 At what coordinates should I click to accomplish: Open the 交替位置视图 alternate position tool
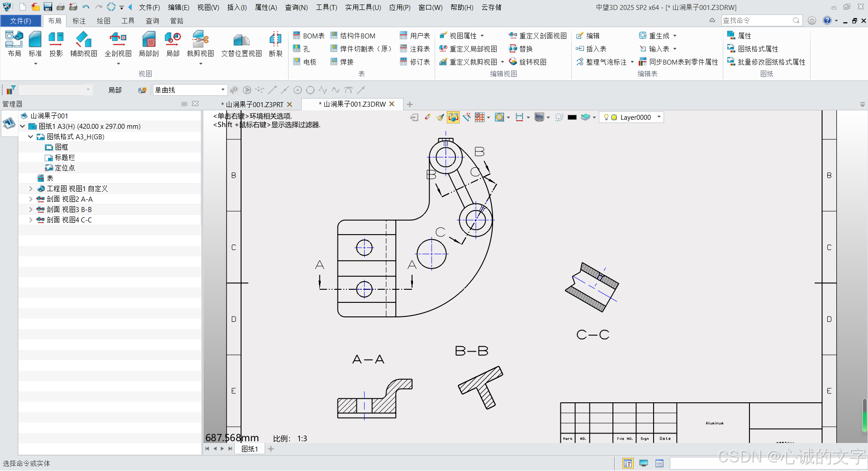tap(242, 44)
